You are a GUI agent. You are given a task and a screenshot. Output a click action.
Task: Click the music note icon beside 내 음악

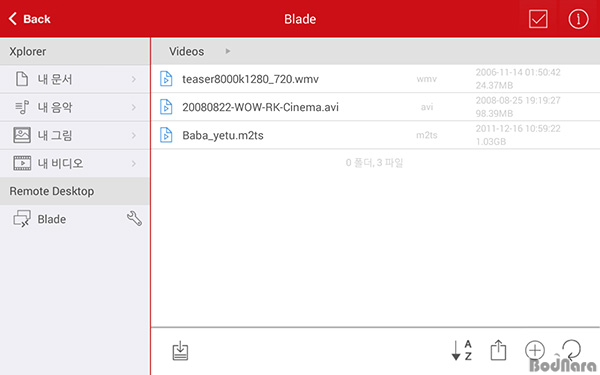pyautogui.click(x=22, y=107)
